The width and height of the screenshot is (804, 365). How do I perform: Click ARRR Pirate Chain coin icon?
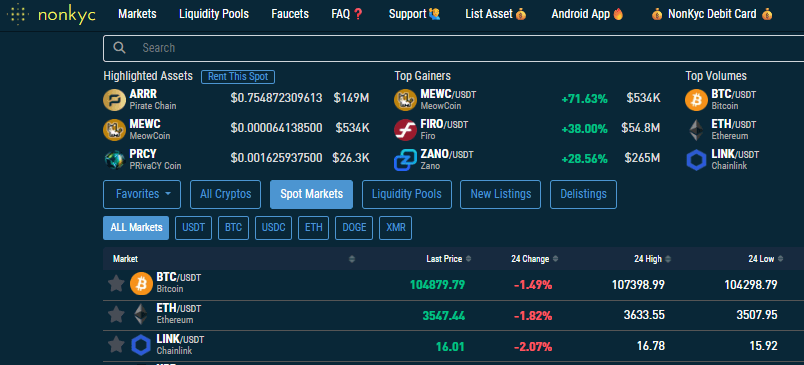[114, 100]
